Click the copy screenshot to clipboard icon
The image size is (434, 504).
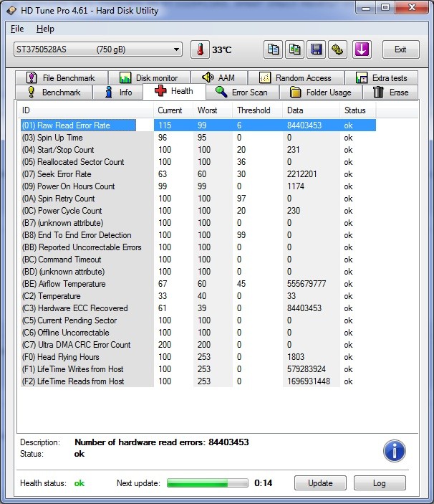(x=294, y=49)
